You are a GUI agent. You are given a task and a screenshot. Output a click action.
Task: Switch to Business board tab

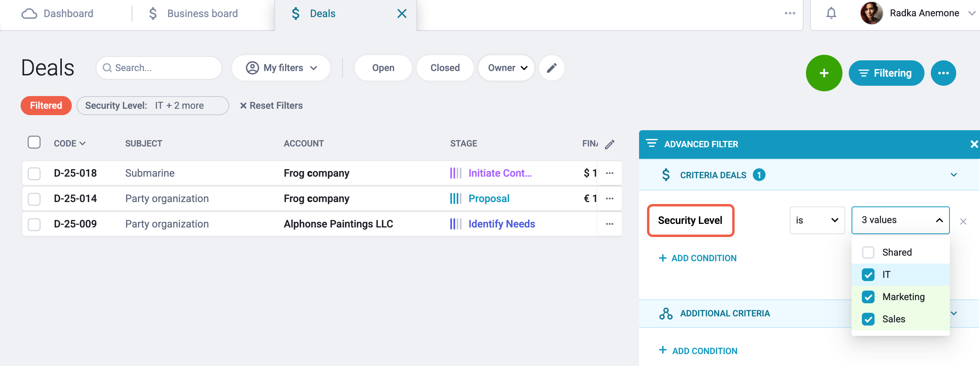(193, 13)
